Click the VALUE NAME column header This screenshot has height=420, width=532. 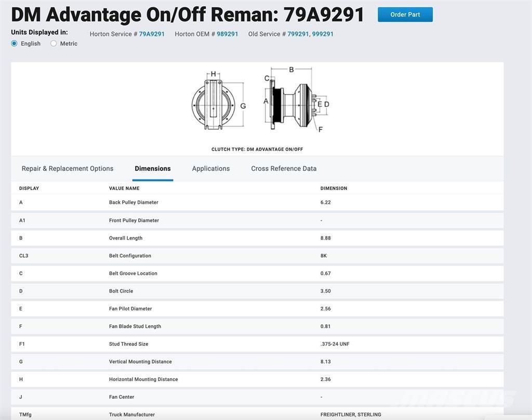(x=124, y=188)
